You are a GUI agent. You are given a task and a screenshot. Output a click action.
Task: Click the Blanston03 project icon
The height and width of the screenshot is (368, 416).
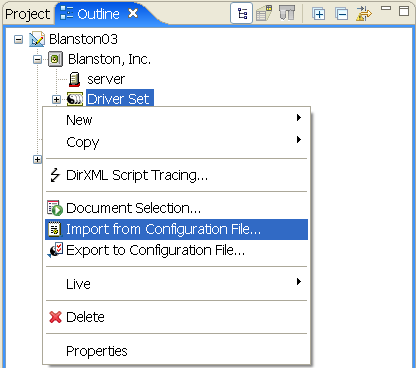point(37,39)
